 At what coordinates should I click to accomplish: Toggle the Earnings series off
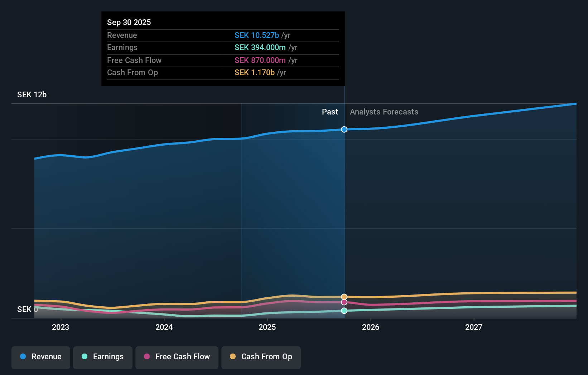tap(102, 357)
